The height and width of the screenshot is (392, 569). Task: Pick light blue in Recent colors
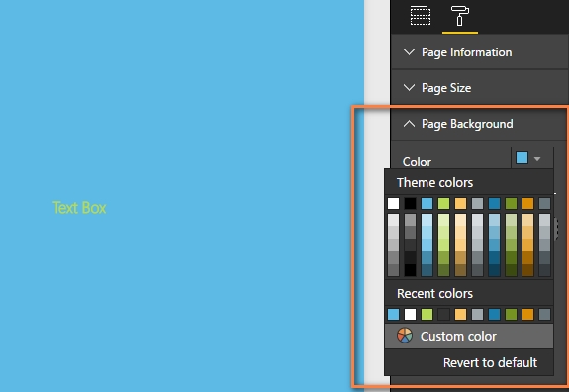pyautogui.click(x=393, y=315)
